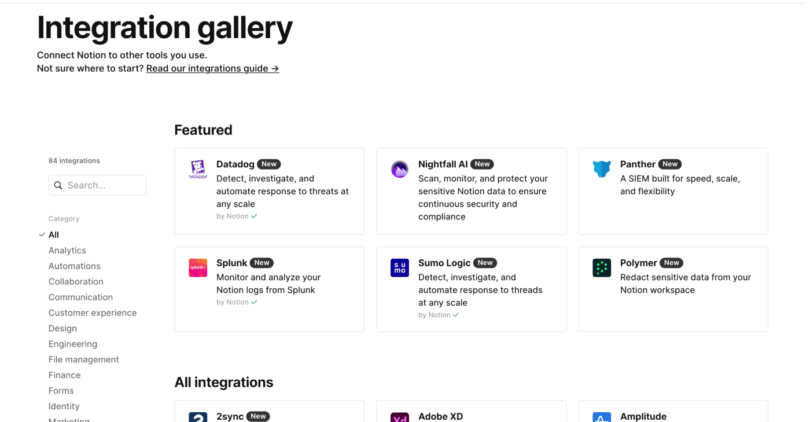Screen dimensions: 810x422
Task: Click the Polymer logo icon
Action: point(601,268)
